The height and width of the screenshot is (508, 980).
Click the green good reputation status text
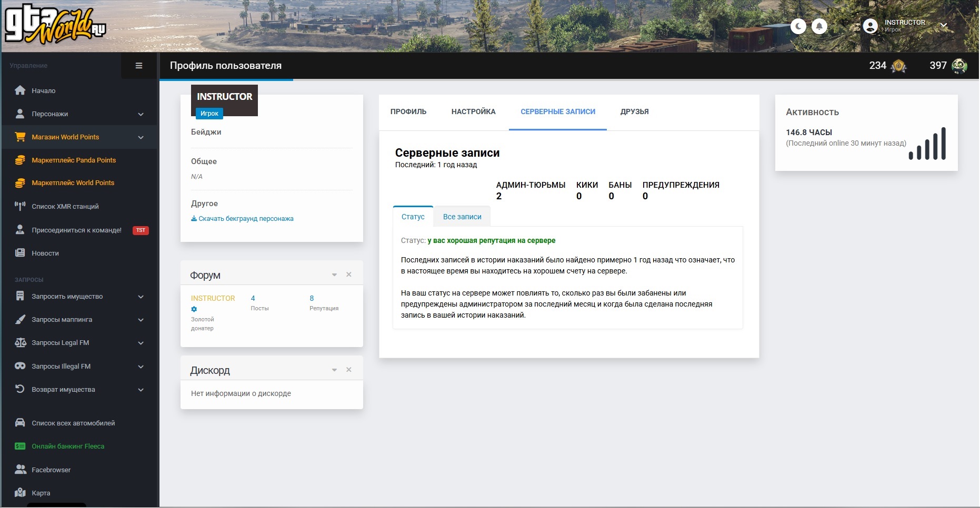492,240
